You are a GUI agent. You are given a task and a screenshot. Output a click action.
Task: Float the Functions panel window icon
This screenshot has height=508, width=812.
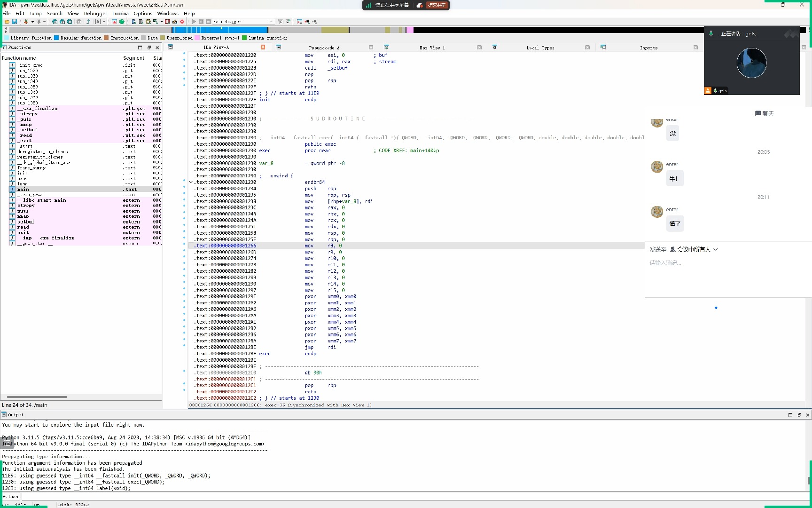click(149, 48)
